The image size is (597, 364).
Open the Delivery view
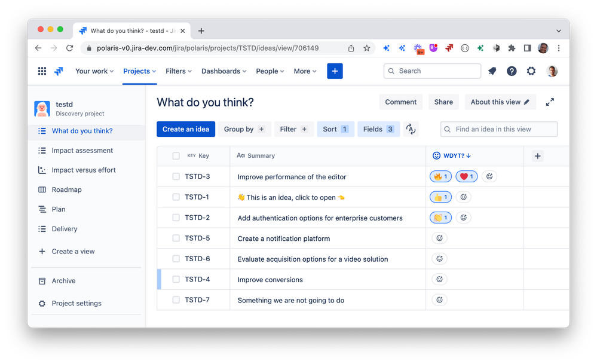point(65,229)
